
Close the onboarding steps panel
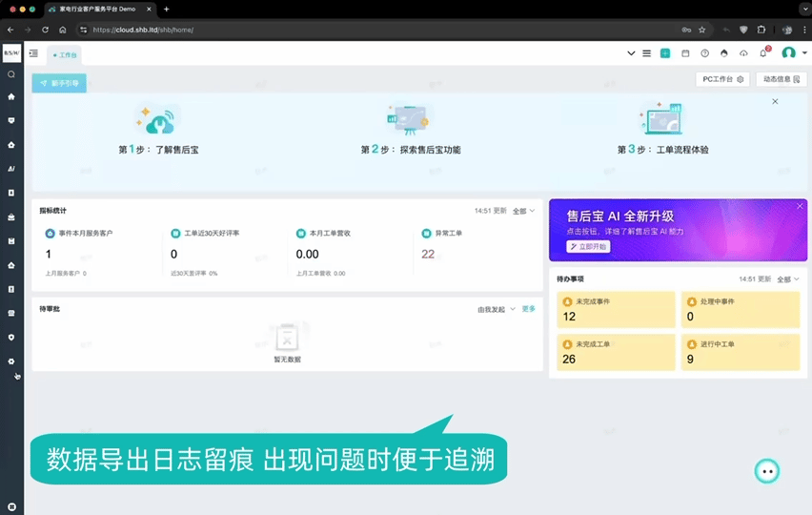pos(775,101)
